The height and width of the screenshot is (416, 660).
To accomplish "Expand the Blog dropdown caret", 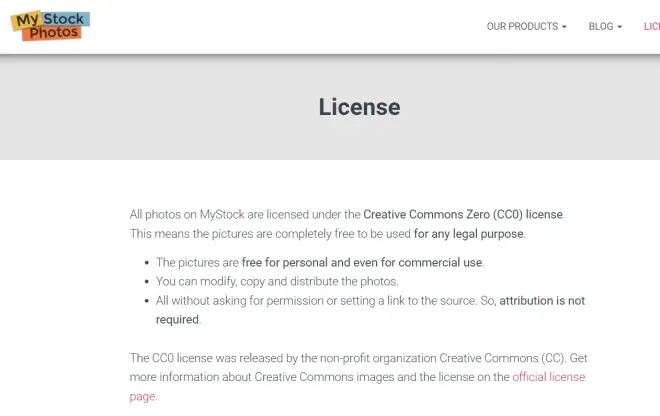I will pos(620,27).
